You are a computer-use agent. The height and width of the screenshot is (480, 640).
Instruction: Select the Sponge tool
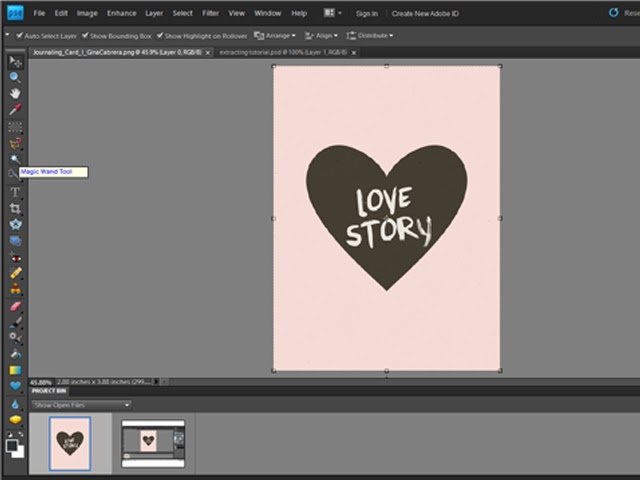[15, 420]
